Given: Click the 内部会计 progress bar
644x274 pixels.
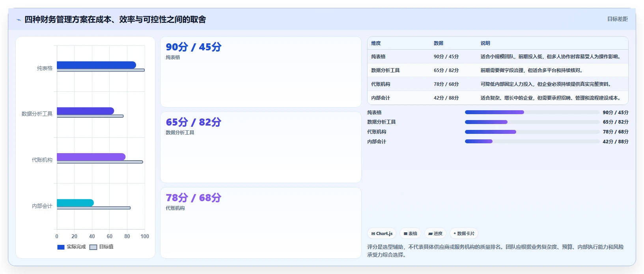Looking at the screenshot, I should [532, 141].
